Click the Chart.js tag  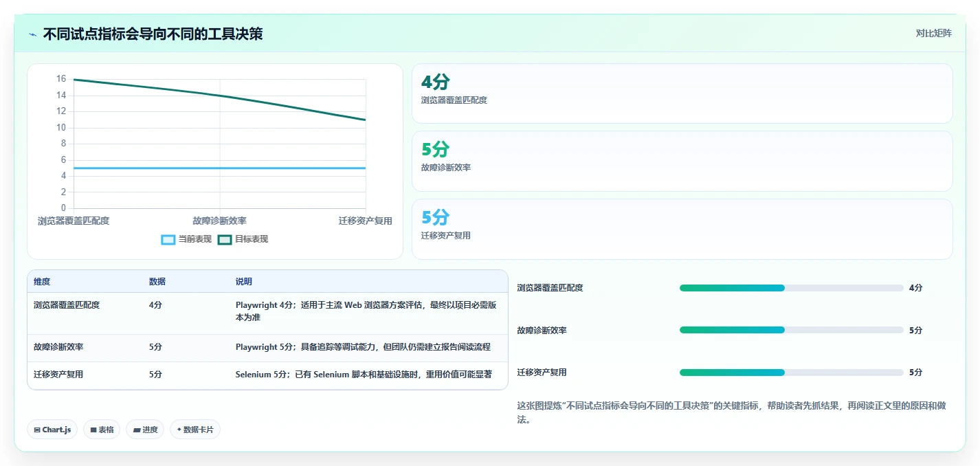tap(52, 430)
